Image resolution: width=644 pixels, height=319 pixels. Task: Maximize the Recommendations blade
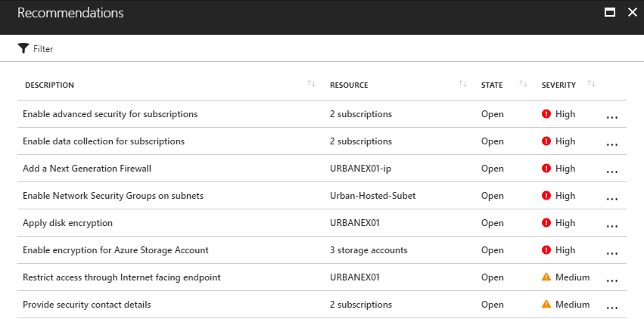[609, 13]
